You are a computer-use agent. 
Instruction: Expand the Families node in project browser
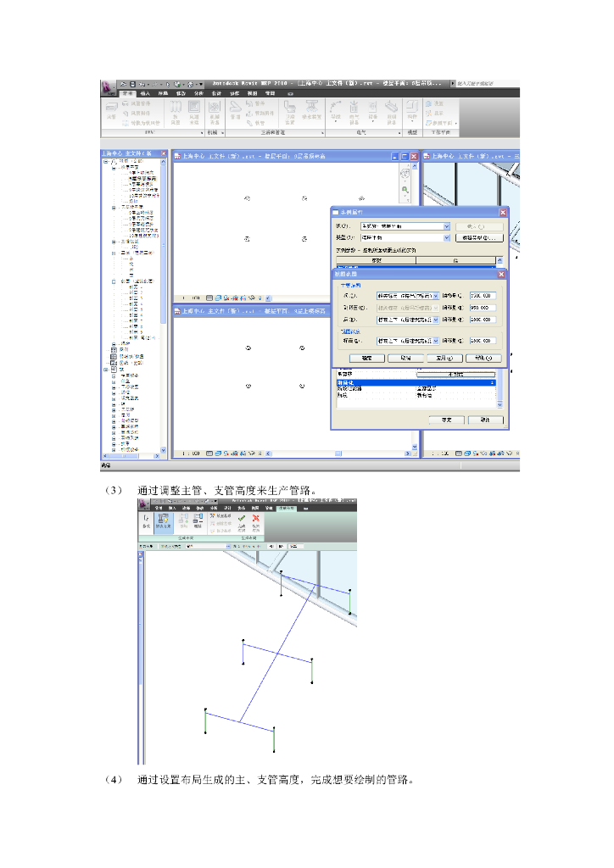[106, 370]
